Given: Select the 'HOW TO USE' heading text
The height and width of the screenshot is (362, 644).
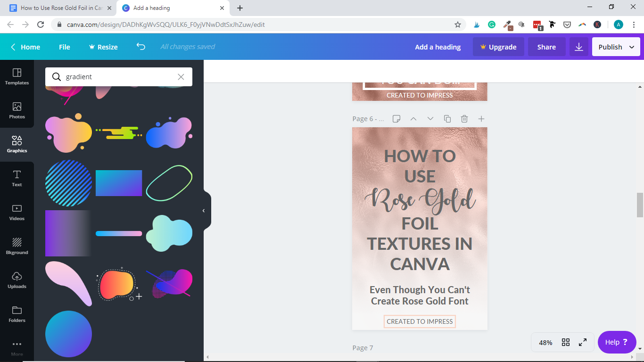Looking at the screenshot, I should 420,166.
